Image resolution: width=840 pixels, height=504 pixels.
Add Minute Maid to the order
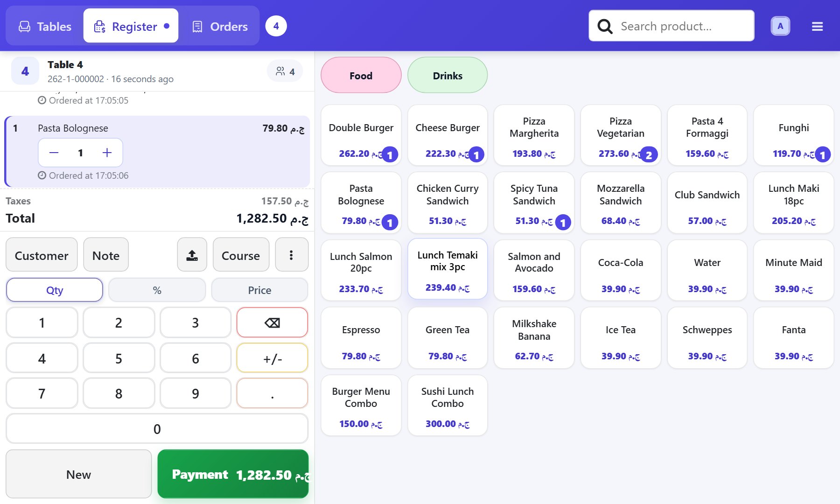tap(794, 270)
